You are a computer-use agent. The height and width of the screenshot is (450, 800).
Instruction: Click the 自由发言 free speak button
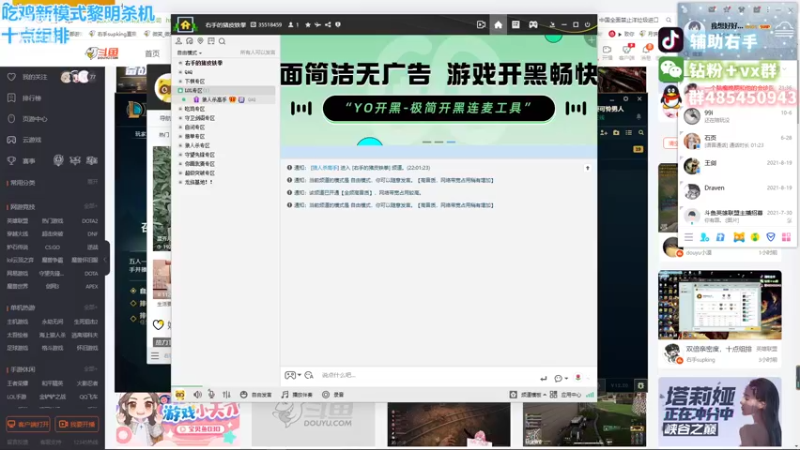click(256, 394)
